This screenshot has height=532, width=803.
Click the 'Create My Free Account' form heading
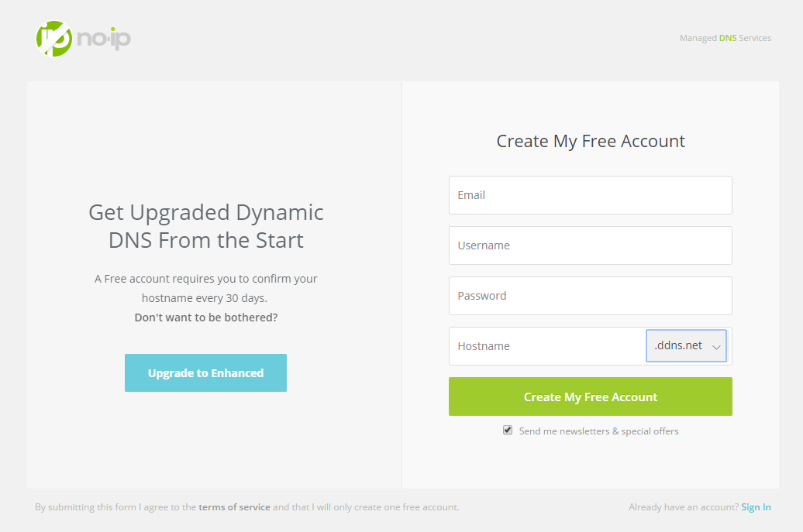tap(591, 141)
